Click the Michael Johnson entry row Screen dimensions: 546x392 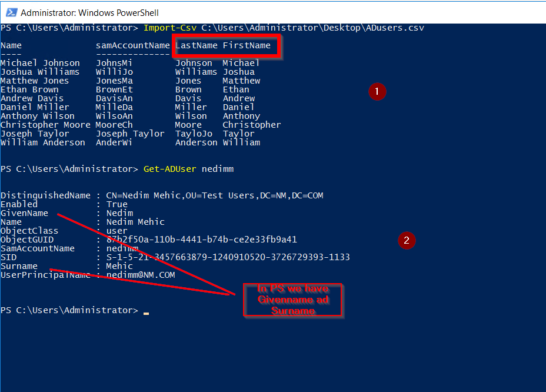tap(40, 62)
